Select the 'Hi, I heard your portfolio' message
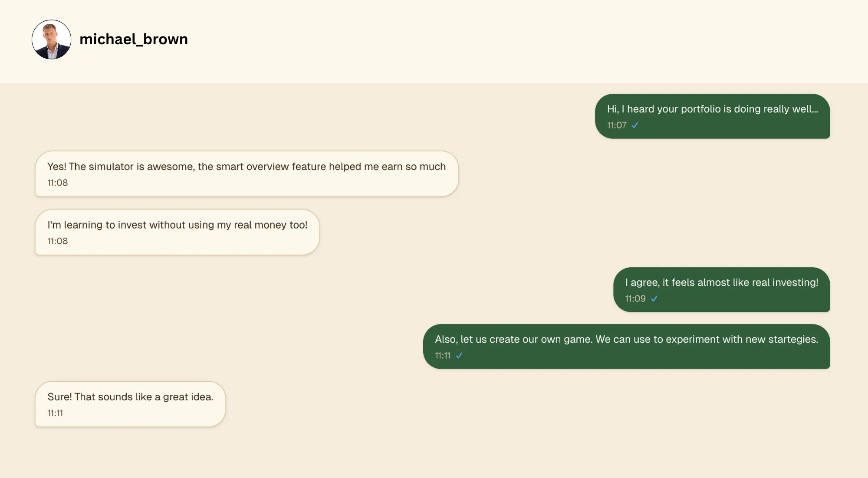 point(712,109)
